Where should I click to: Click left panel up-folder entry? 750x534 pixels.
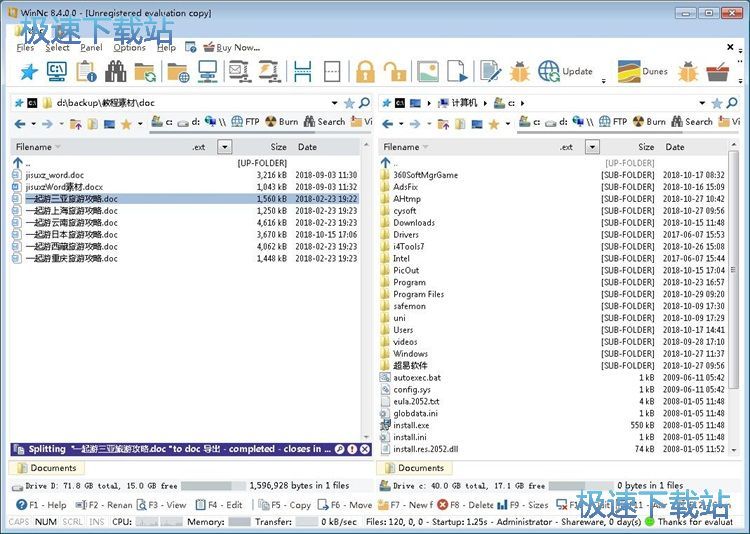(x=185, y=163)
